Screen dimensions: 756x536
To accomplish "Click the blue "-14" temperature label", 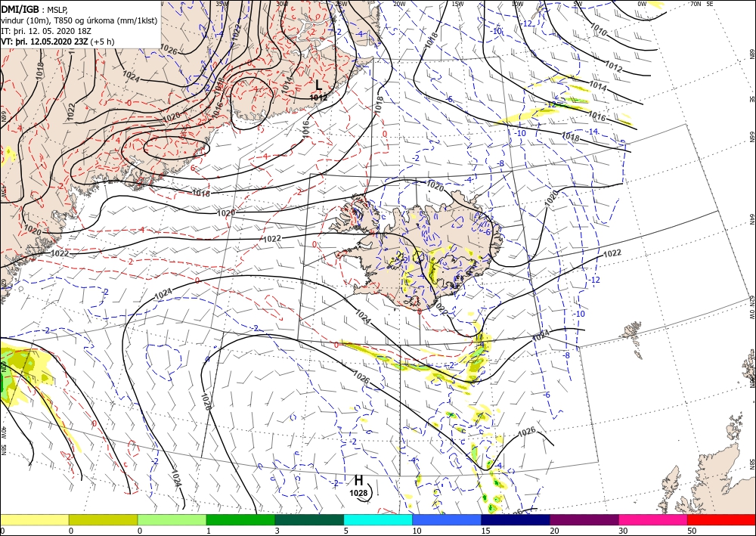I will [x=593, y=132].
